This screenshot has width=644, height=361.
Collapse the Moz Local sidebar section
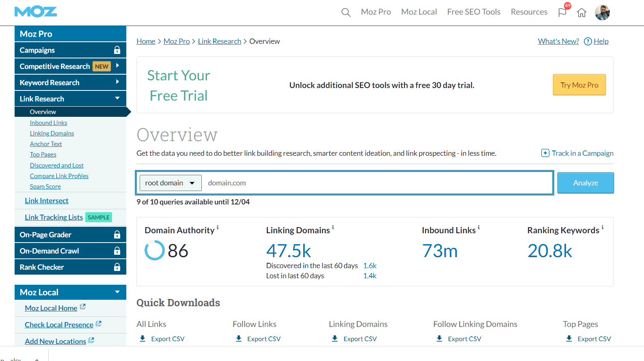117,292
